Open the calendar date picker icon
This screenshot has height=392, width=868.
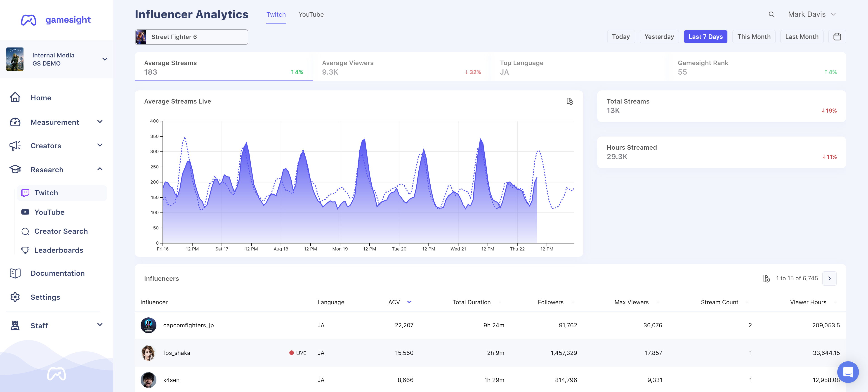(837, 37)
